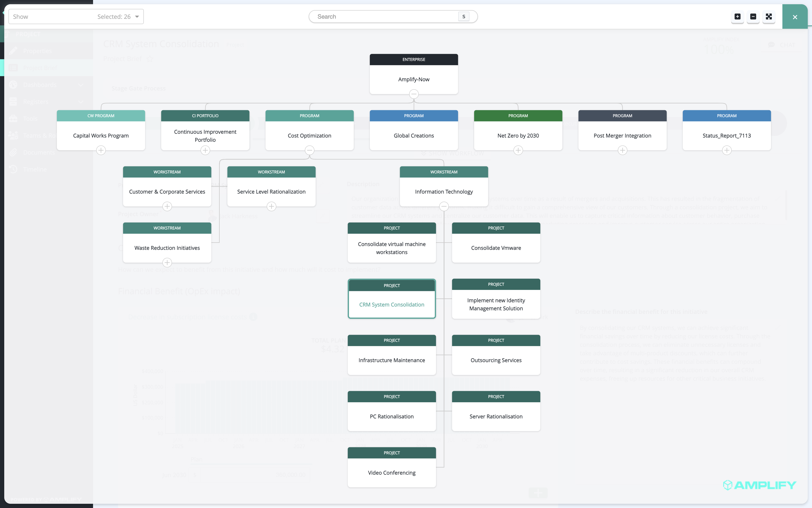Screen dimensions: 812x508
Task: Select Information Technology workstream card
Action: pos(444,186)
